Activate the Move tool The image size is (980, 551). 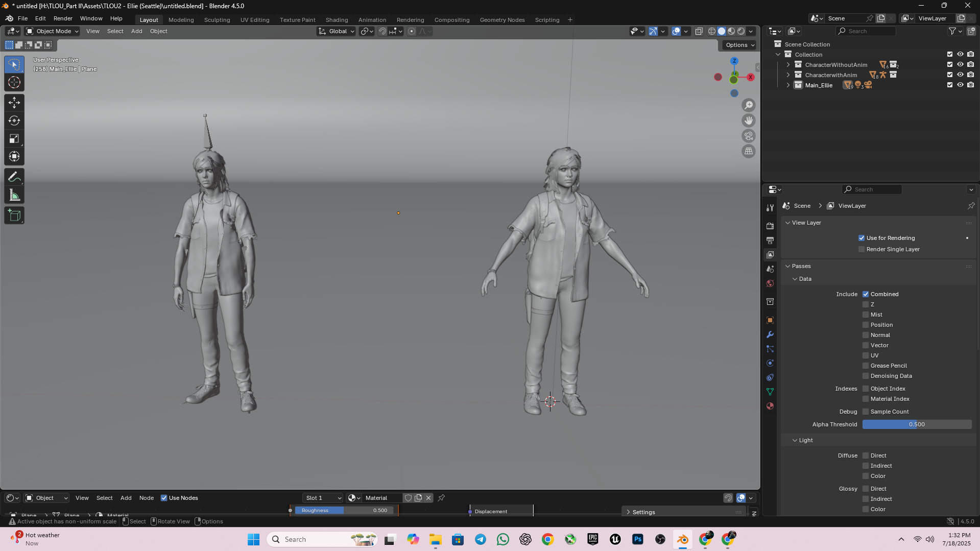[x=14, y=103]
